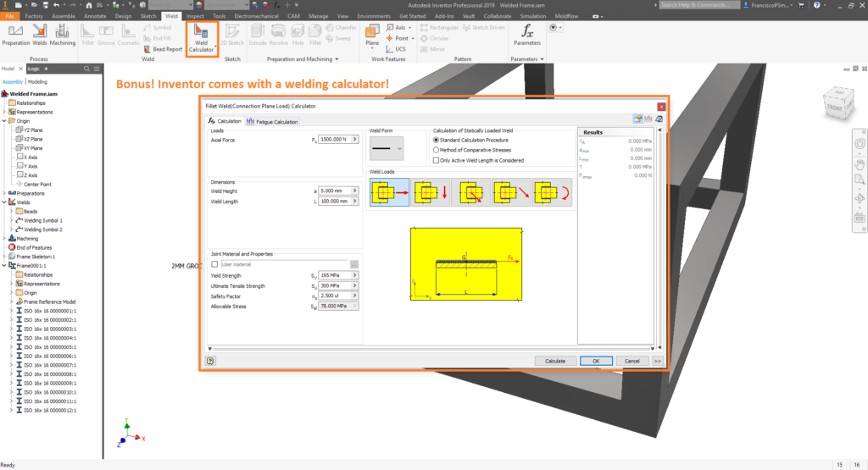This screenshot has height=470, width=868.
Task: Open the File menu
Action: pos(10,17)
